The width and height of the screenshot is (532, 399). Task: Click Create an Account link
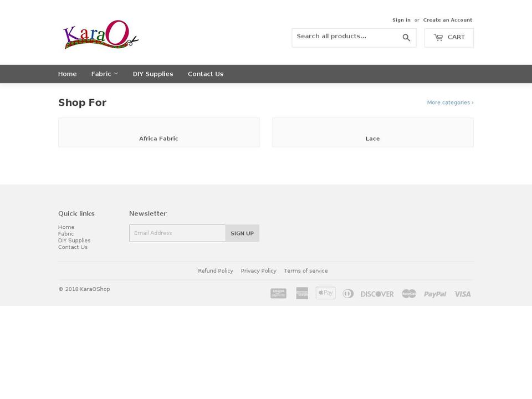pos(448,20)
